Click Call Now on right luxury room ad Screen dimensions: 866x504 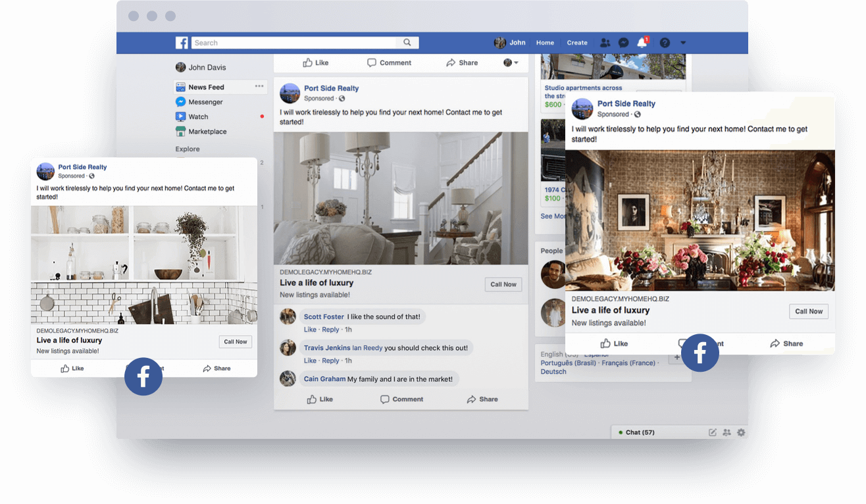click(809, 311)
